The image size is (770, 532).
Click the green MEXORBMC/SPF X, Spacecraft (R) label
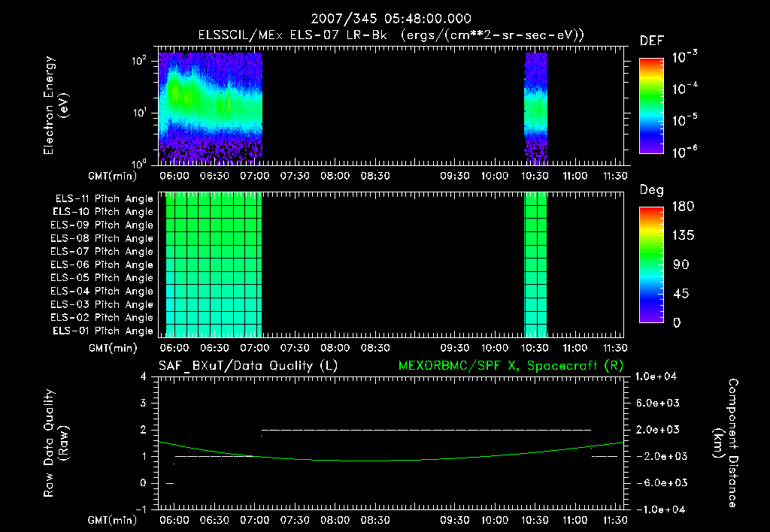(x=511, y=366)
